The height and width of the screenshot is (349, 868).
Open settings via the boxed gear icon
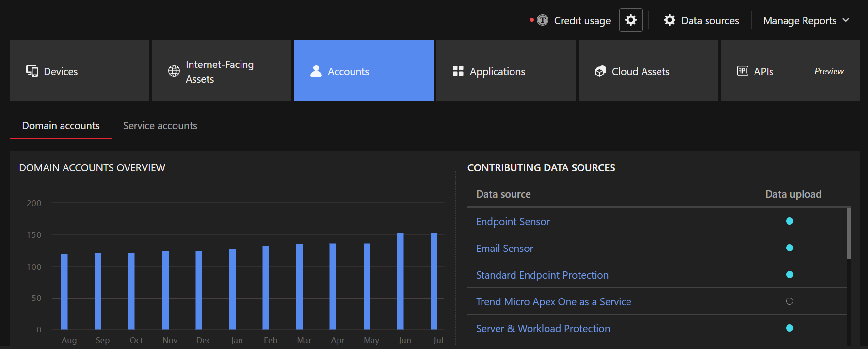tap(630, 20)
